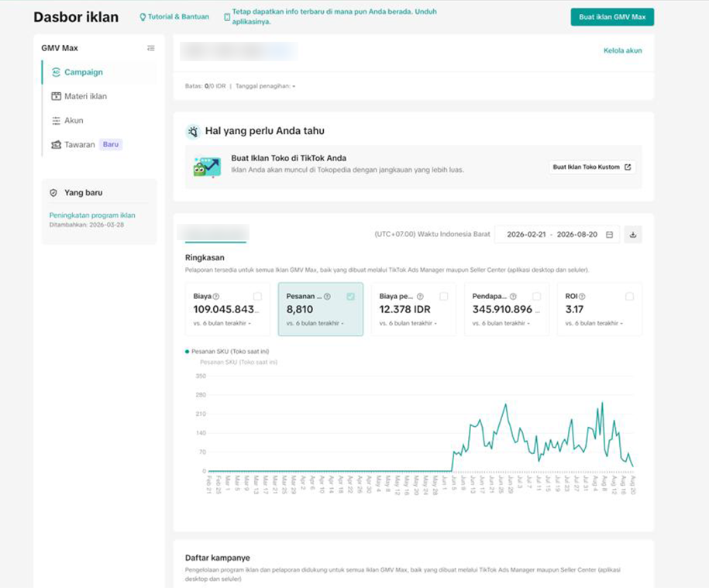Tick the ROI metric checkbox
The width and height of the screenshot is (709, 588).
pyautogui.click(x=629, y=297)
